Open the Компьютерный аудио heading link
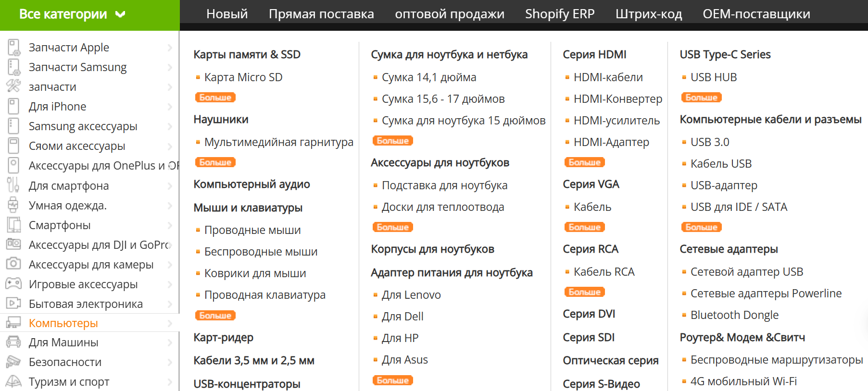 (252, 184)
